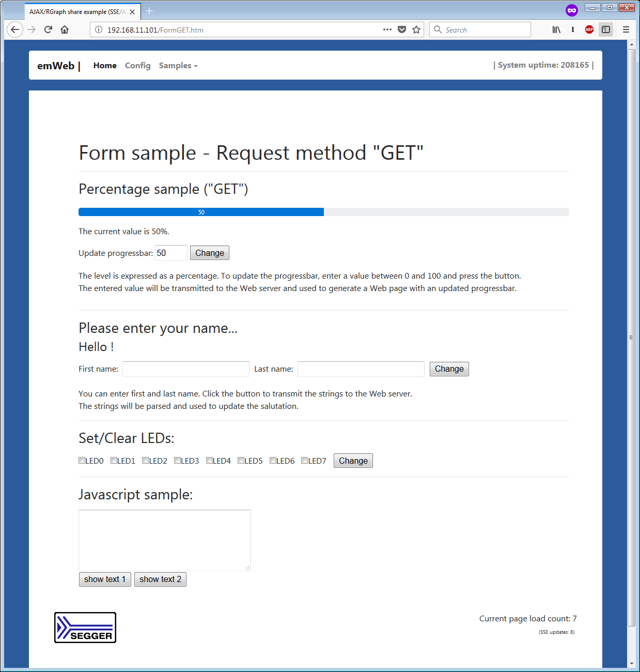Toggle the LED2 checkbox
640x672 pixels.
tap(146, 461)
